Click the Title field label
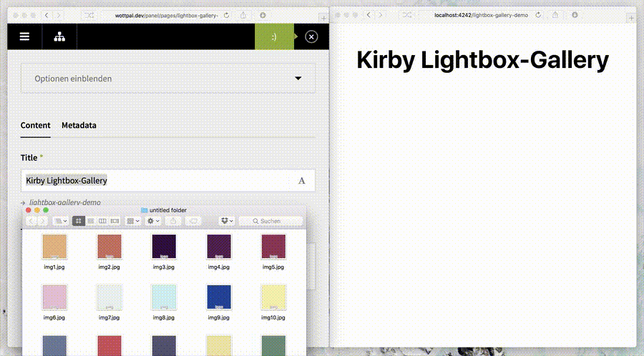The height and width of the screenshot is (356, 644). coord(29,157)
